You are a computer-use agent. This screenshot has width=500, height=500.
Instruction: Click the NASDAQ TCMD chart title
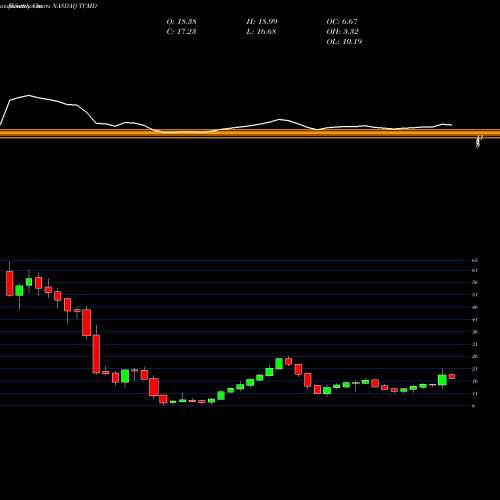(75, 6)
